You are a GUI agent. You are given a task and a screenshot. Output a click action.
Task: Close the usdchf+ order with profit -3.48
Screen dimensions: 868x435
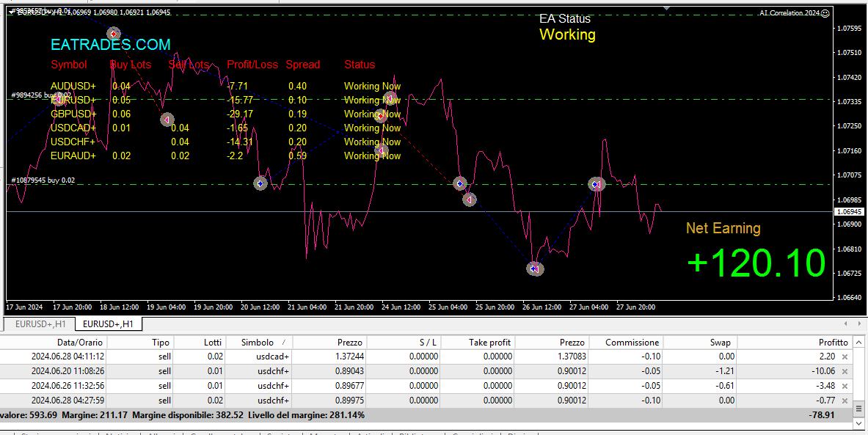pyautogui.click(x=845, y=386)
